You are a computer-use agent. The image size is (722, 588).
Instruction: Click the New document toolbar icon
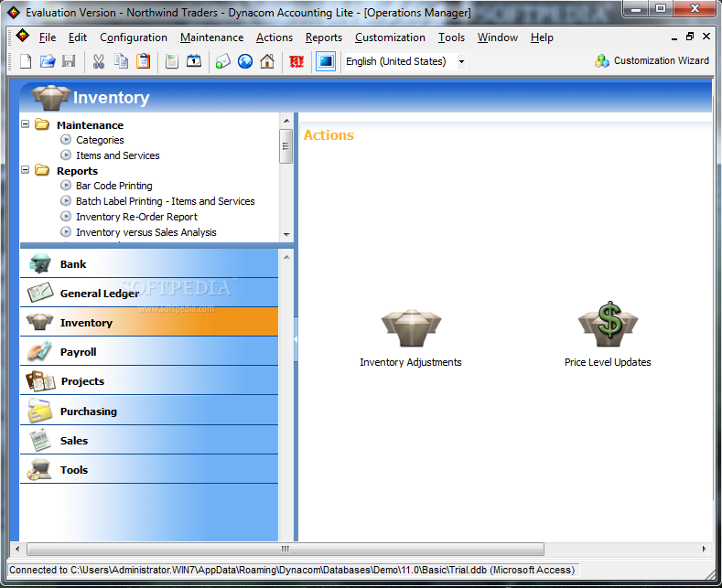pyautogui.click(x=26, y=61)
